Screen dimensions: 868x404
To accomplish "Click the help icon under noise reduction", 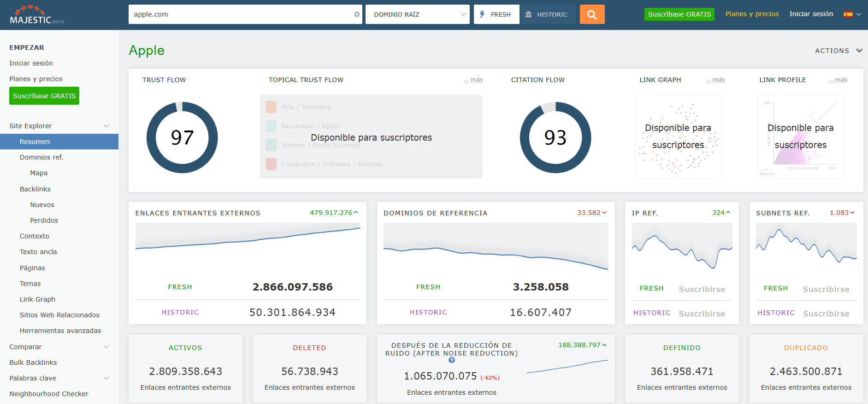I will pos(452,360).
